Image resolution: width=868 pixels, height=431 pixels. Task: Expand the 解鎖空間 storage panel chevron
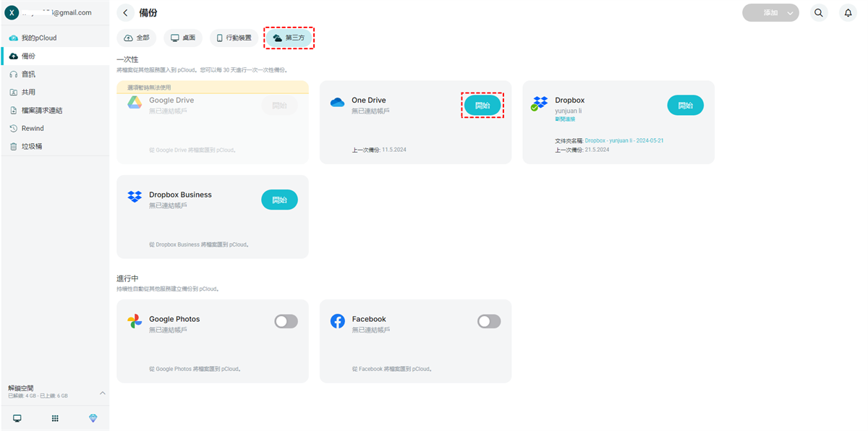click(x=102, y=393)
